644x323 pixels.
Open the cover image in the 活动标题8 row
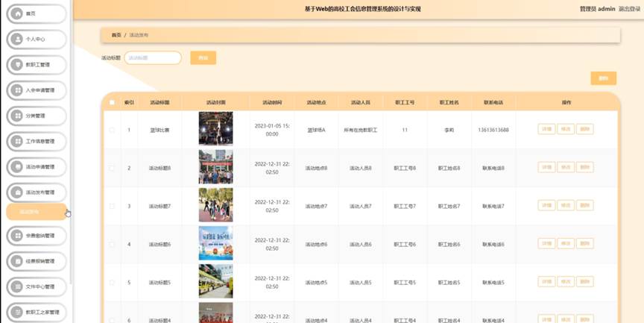point(215,167)
